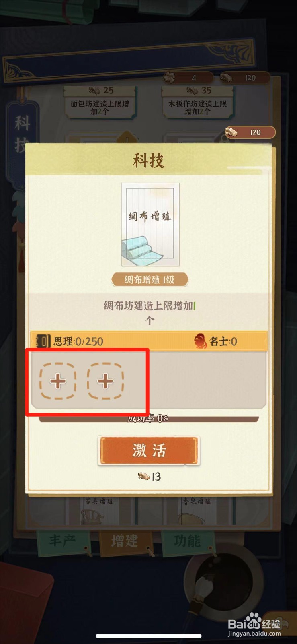Tap the first plus slot to add a scholar
The image size is (297, 644).
pyautogui.click(x=58, y=381)
